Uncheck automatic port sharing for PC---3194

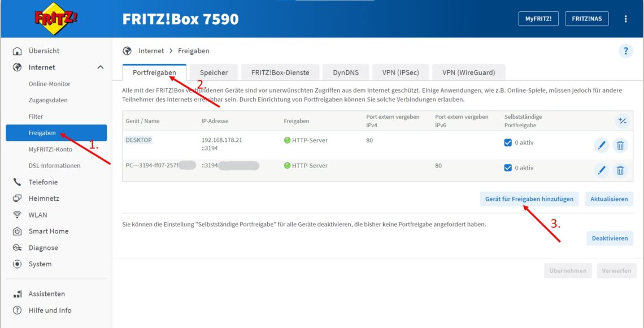point(508,167)
